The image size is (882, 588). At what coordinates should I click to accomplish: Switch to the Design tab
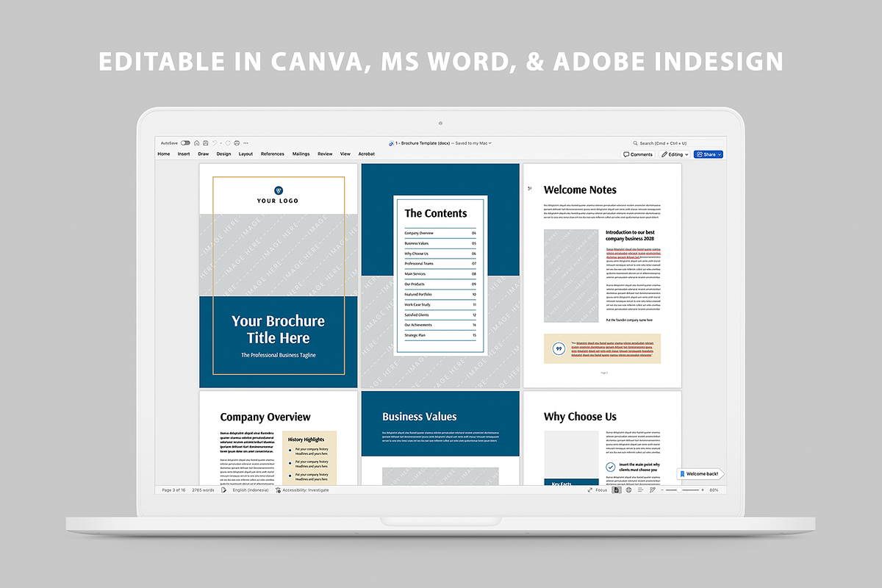click(x=224, y=154)
